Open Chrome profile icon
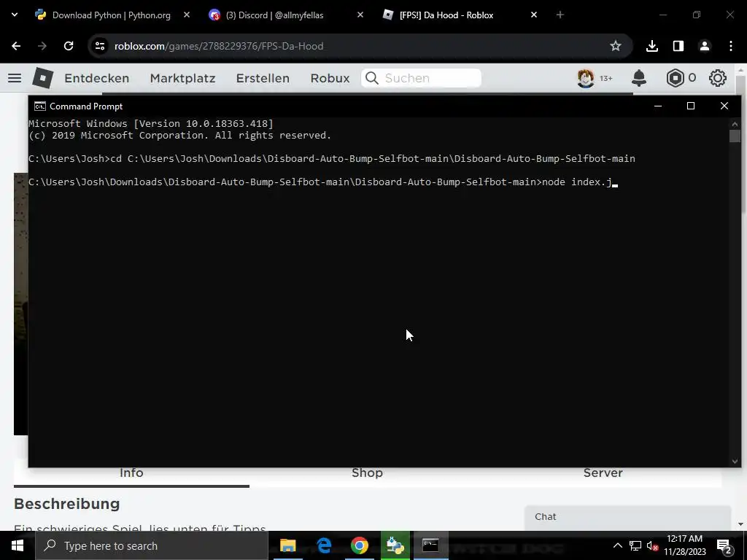Image resolution: width=747 pixels, height=560 pixels. click(705, 46)
